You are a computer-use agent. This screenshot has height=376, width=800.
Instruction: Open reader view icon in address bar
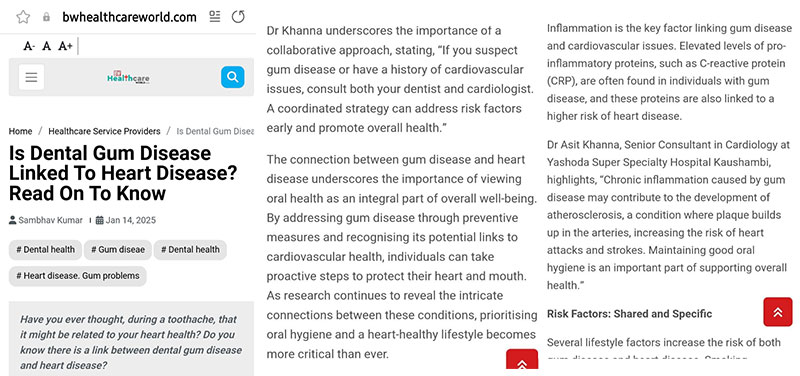click(215, 17)
